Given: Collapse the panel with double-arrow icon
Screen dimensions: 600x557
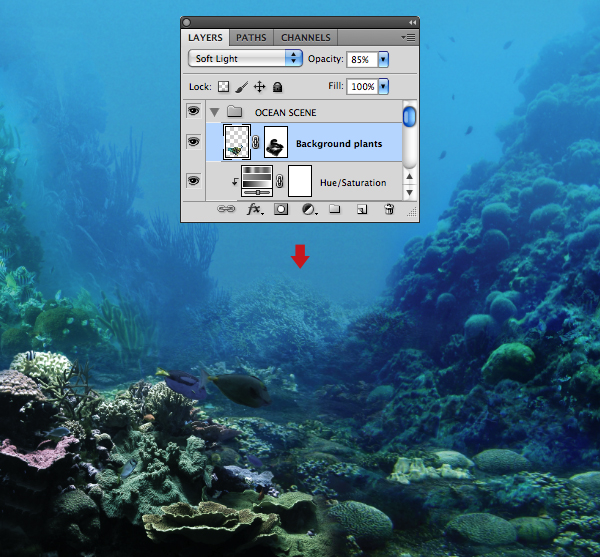Looking at the screenshot, I should click(412, 23).
